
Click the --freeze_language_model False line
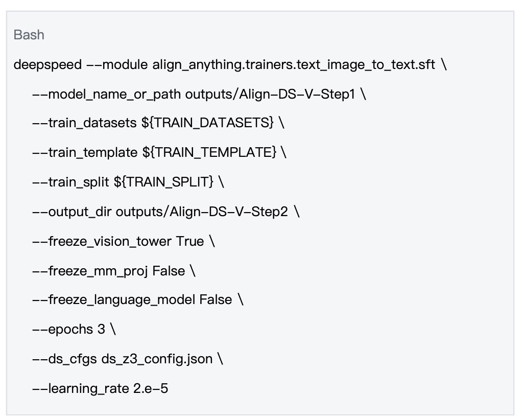[138, 299]
